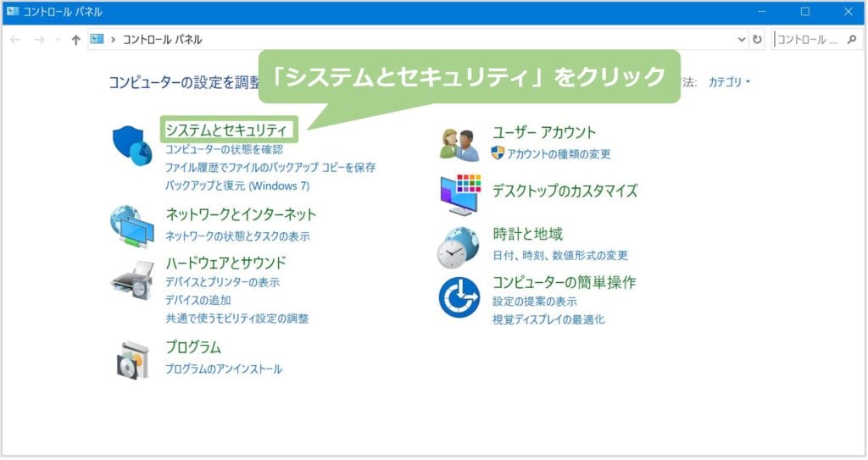Close the Control Panel window
This screenshot has height=460, width=868.
tap(848, 12)
